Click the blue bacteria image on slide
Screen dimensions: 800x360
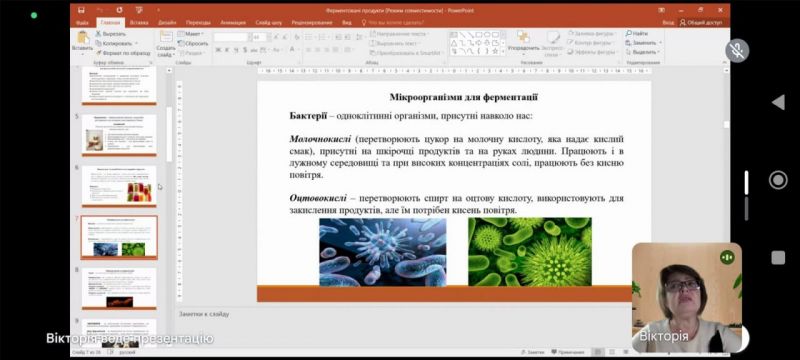point(383,252)
